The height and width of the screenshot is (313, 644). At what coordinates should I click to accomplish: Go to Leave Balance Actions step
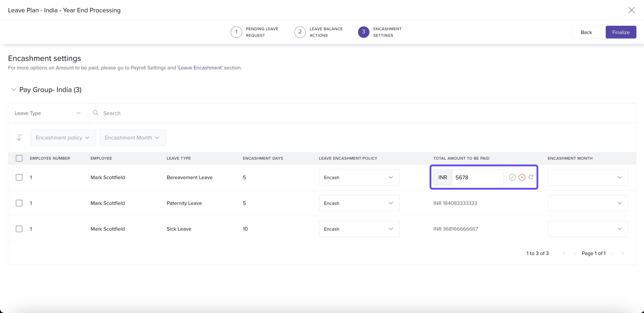tap(300, 32)
